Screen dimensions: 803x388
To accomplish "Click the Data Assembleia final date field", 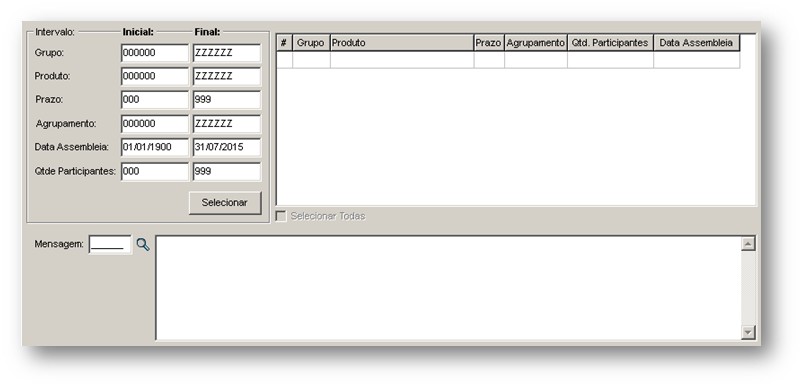I will click(227, 147).
